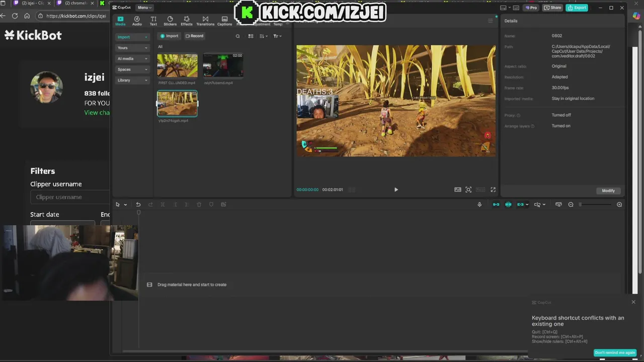Expand the Library category

pyautogui.click(x=132, y=80)
